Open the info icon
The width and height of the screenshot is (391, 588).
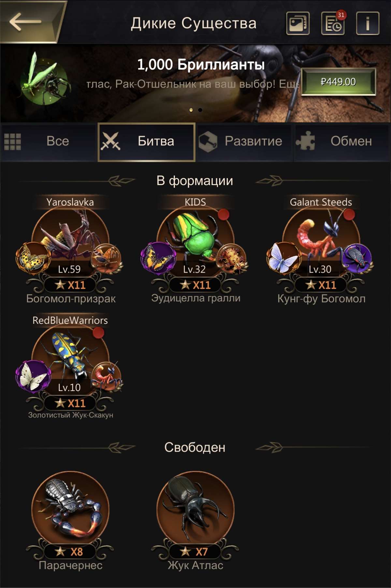(x=368, y=23)
